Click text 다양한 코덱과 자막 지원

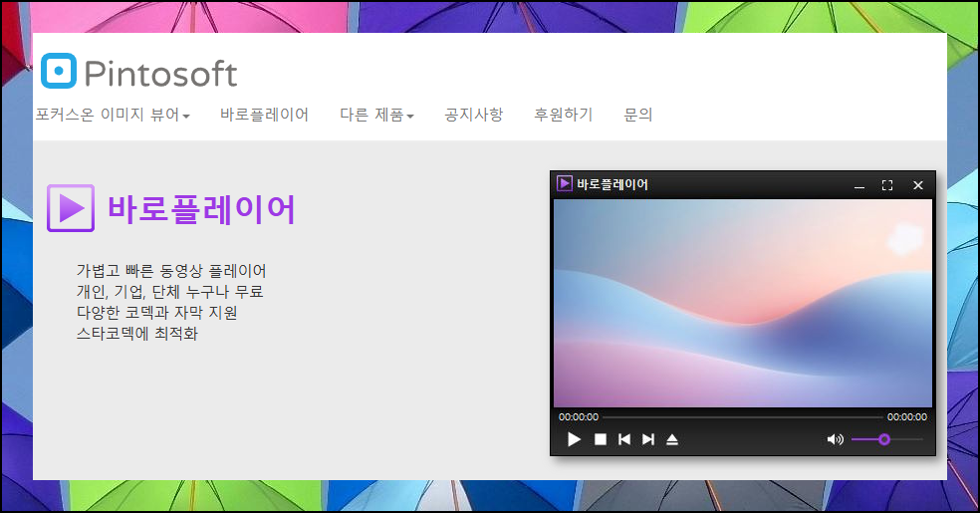[157, 313]
